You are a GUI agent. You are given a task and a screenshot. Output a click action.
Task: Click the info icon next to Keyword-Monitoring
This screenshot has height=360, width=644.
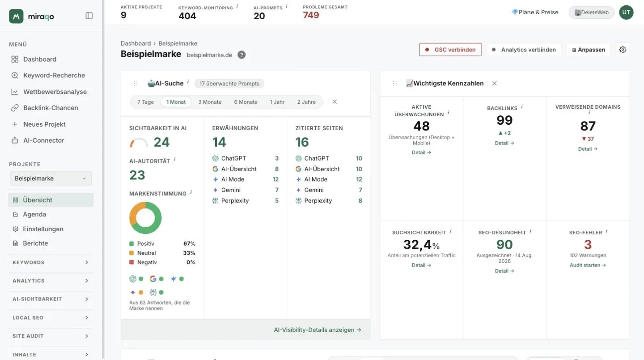click(237, 7)
